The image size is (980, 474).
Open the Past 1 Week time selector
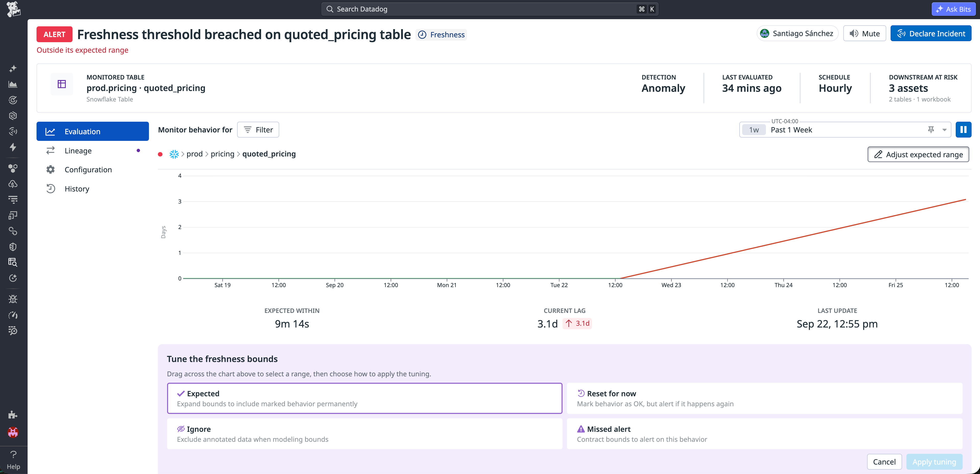(845, 130)
